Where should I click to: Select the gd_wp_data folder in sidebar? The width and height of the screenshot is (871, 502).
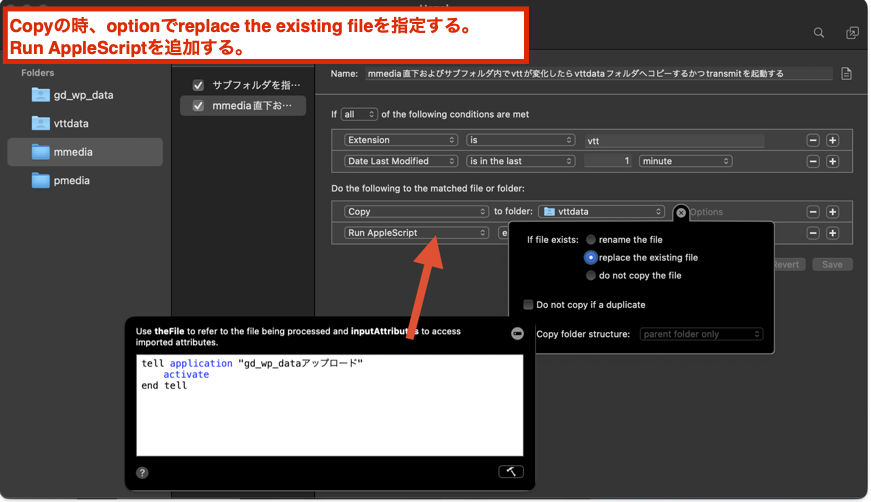(x=84, y=95)
